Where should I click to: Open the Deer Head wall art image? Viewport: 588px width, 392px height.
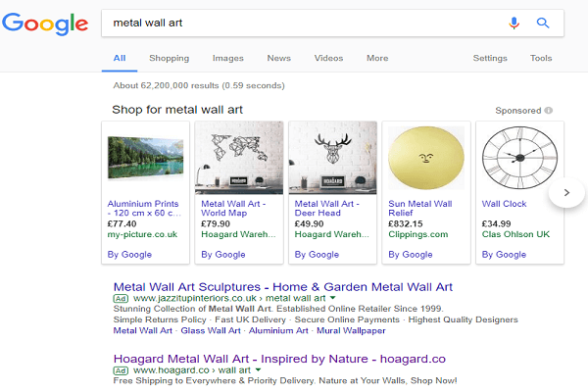pos(332,158)
